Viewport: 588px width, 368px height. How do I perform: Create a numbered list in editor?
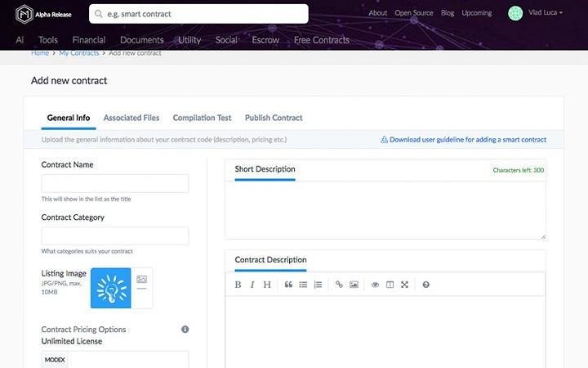point(318,285)
